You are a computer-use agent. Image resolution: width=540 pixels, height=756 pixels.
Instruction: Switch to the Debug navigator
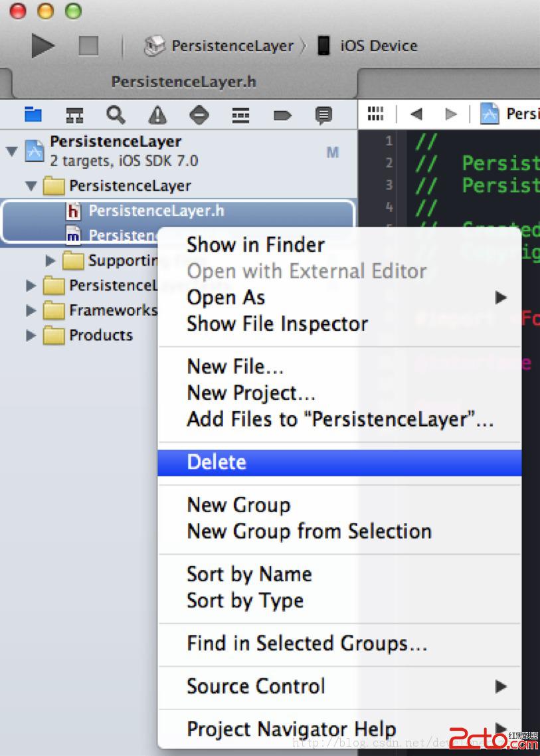[x=240, y=115]
